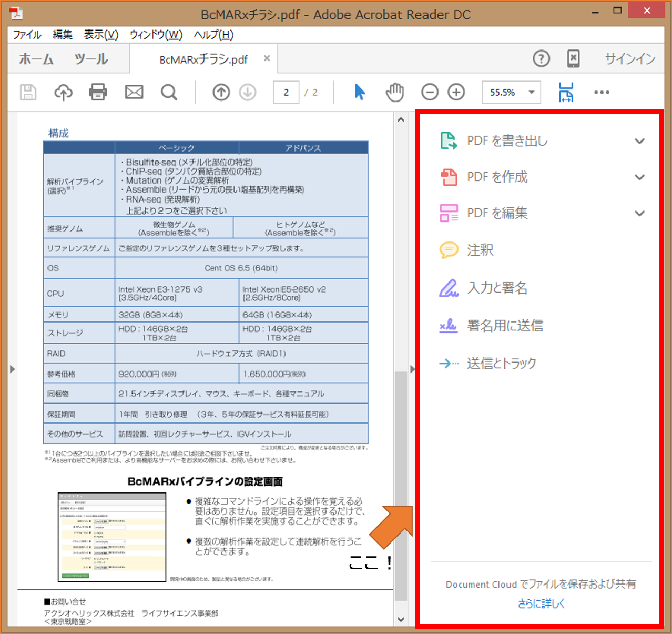Open the 表示(V) menu
Screen dimensions: 672x634
click(x=101, y=35)
